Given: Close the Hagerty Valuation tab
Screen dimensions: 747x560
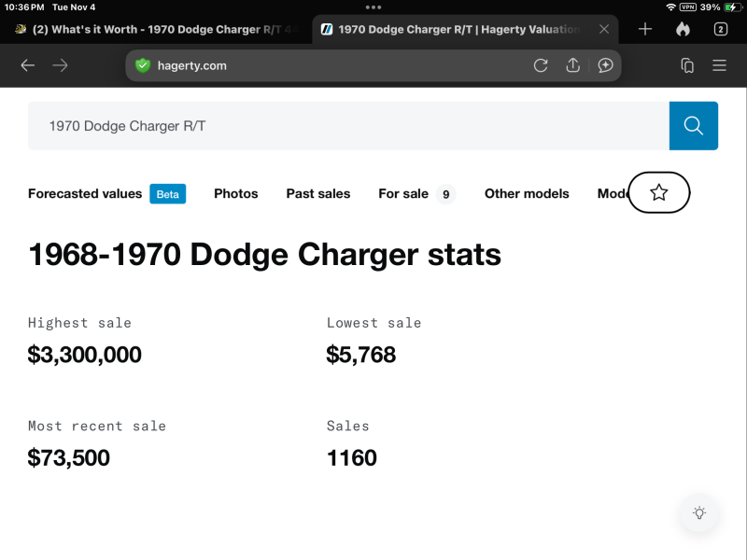Looking at the screenshot, I should tap(604, 29).
